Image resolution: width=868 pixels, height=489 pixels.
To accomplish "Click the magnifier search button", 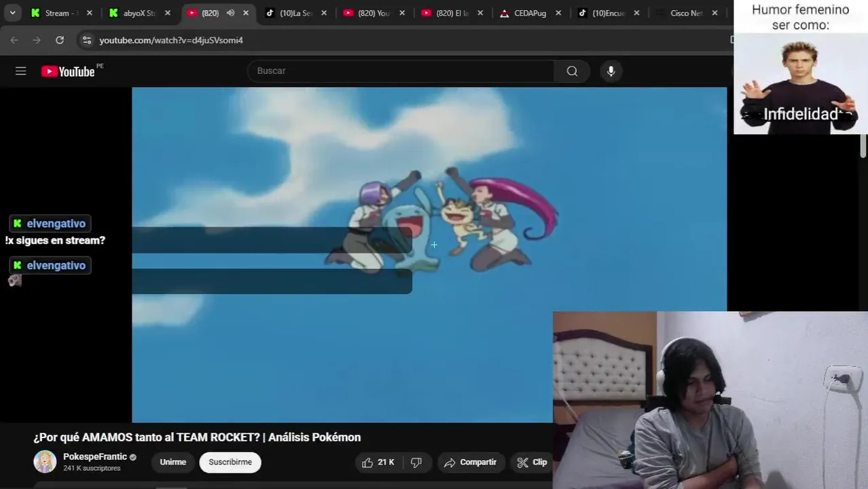I will point(572,71).
